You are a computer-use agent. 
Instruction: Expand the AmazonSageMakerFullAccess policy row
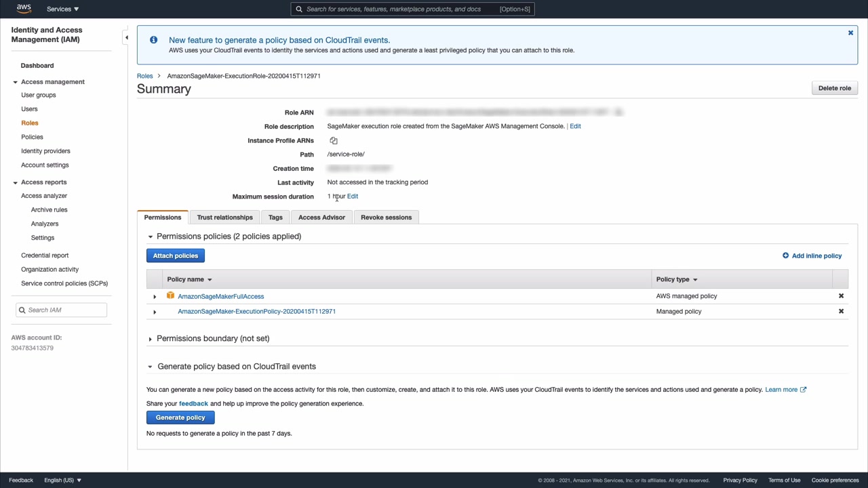[155, 297]
